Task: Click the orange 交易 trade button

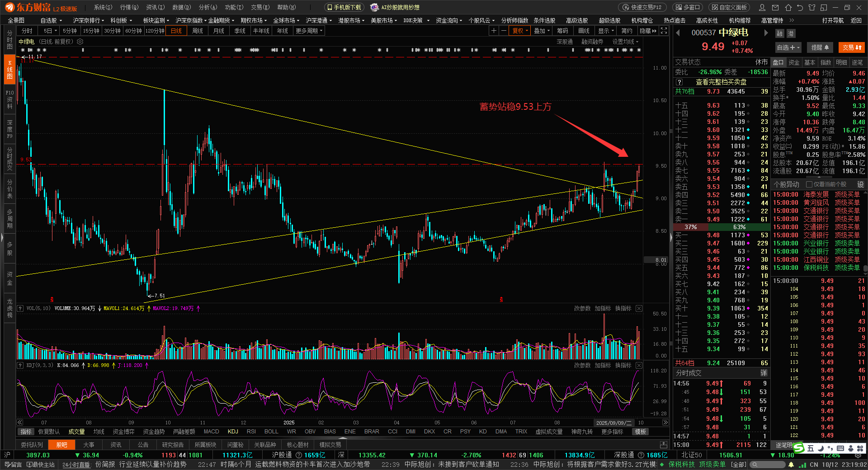Action: [852, 47]
